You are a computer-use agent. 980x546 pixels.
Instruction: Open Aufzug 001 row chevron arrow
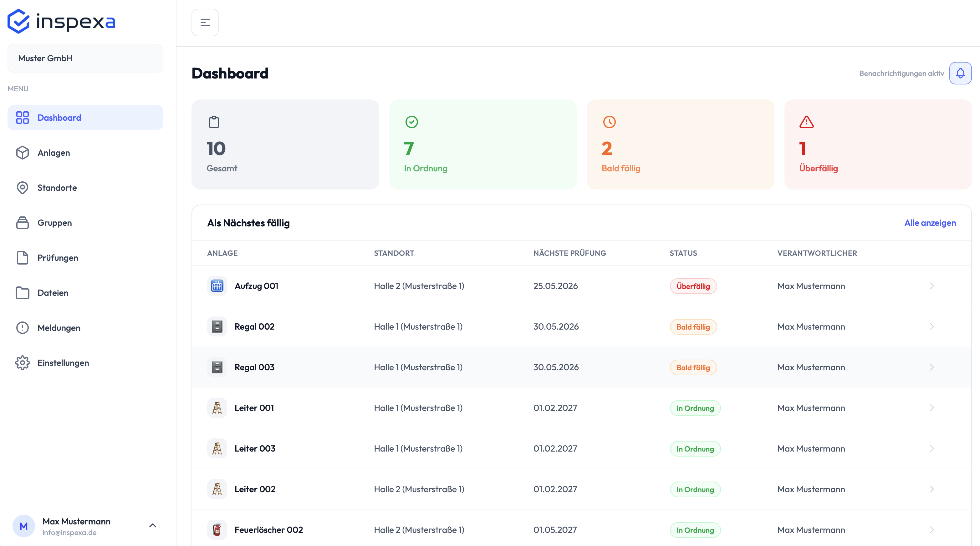click(x=932, y=286)
